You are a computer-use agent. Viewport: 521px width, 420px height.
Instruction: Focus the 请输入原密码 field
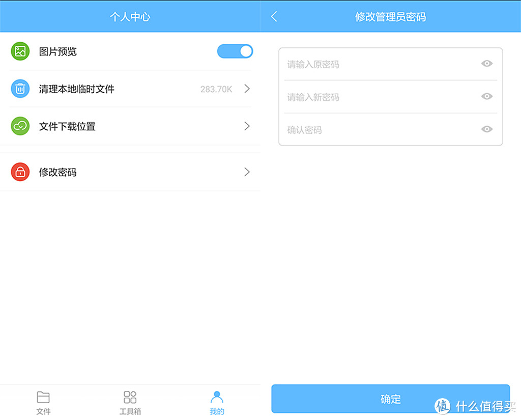(x=390, y=64)
